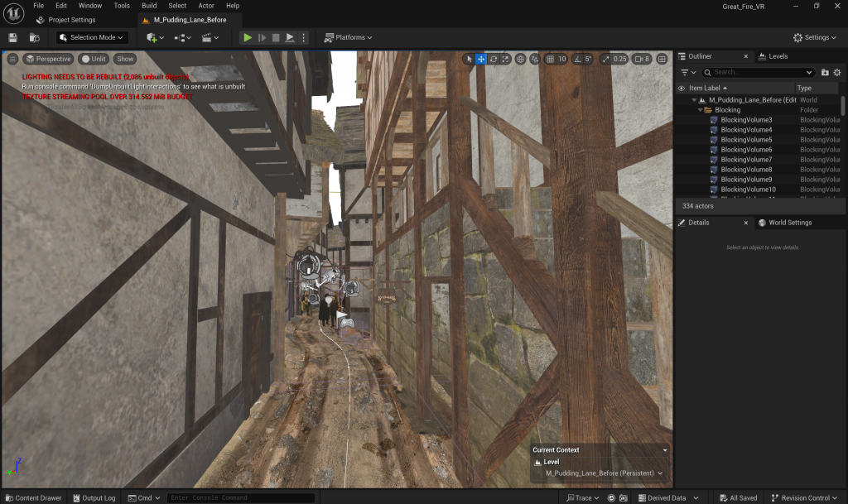Click the Unreal Engine logo icon
This screenshot has width=848, height=504.
pos(13,13)
